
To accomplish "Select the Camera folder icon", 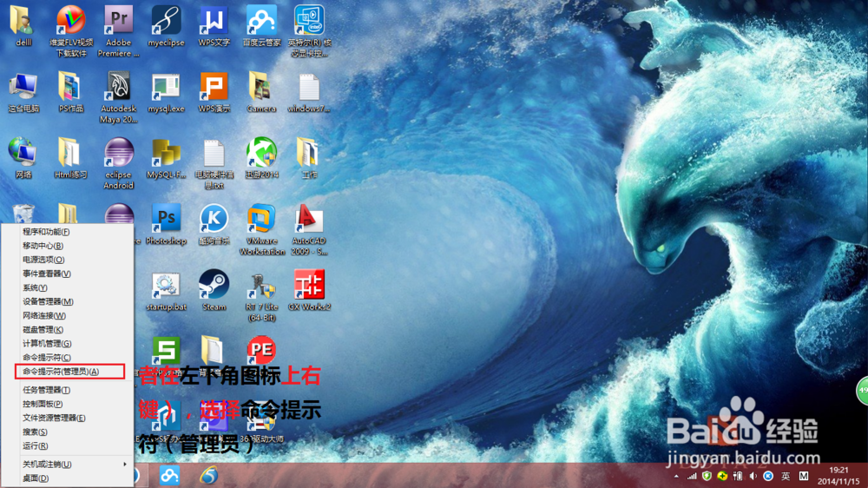I will [x=261, y=92].
